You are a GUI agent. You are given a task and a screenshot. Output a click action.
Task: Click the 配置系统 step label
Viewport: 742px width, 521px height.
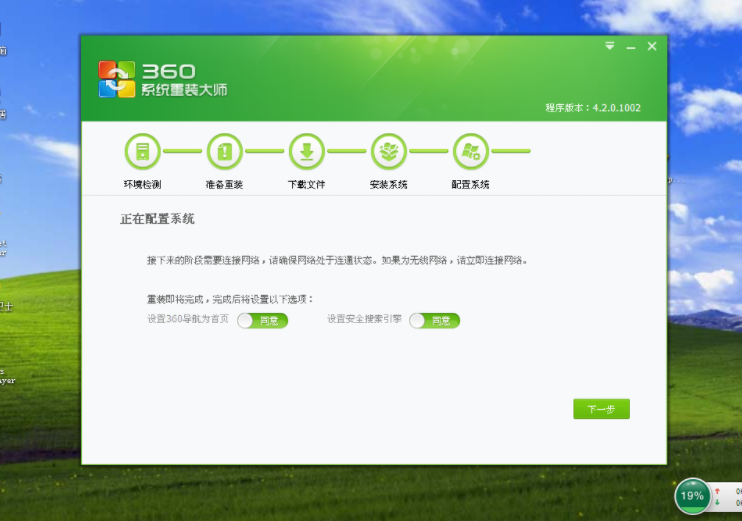coord(470,185)
